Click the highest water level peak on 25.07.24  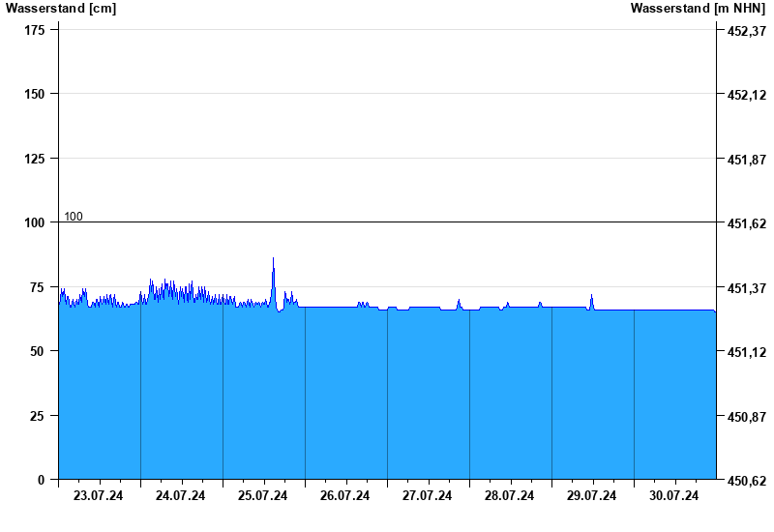273,258
